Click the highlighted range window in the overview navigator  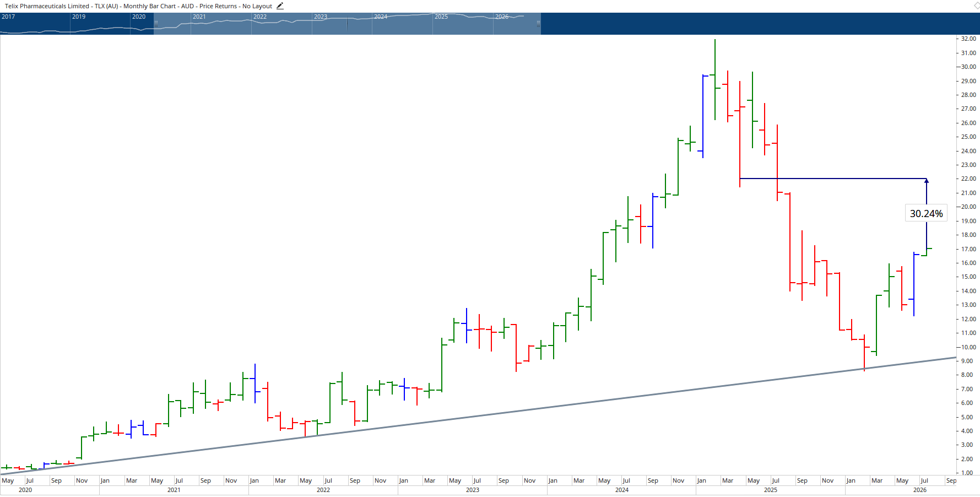[347, 24]
